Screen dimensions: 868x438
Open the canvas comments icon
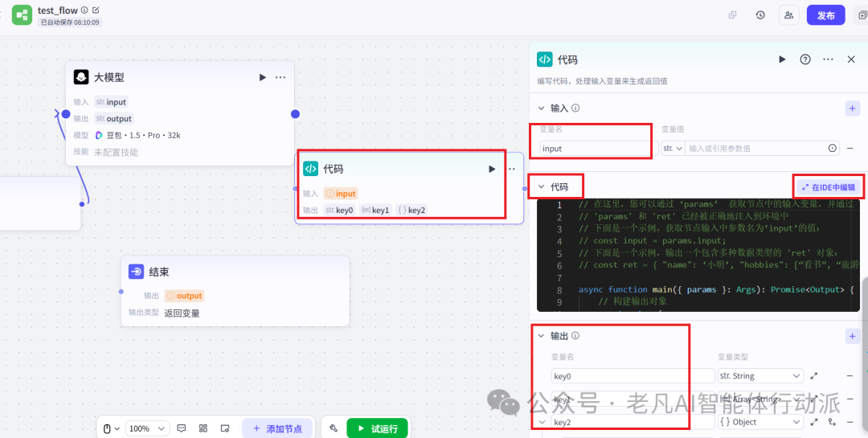point(181,428)
